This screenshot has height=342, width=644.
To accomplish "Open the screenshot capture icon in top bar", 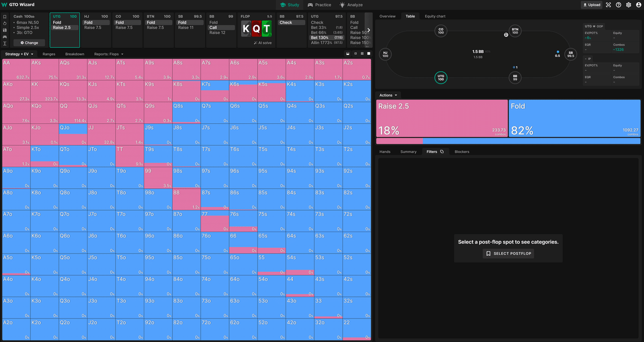I will (x=608, y=5).
